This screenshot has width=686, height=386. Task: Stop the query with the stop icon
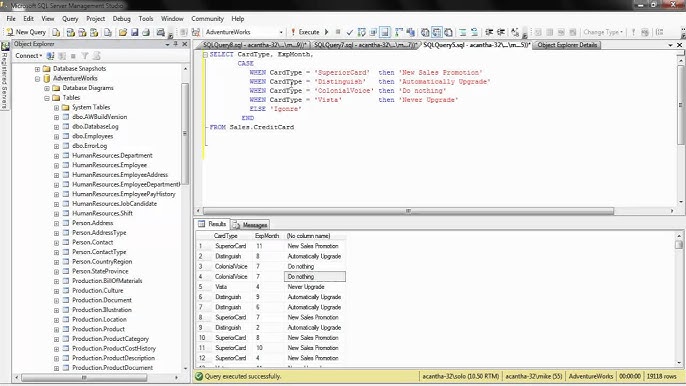[x=338, y=32]
